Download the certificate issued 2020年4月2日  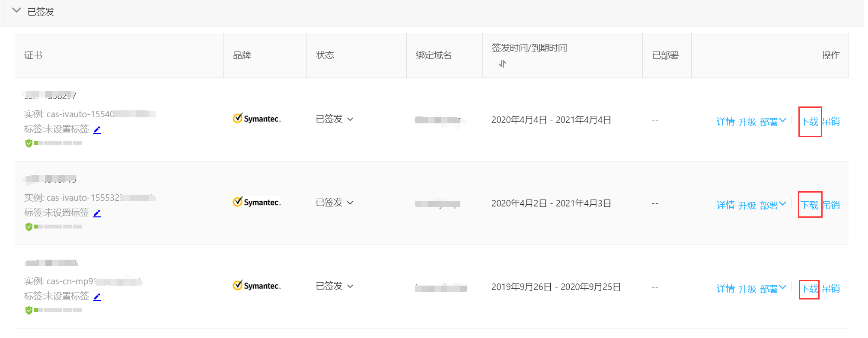pyautogui.click(x=810, y=205)
